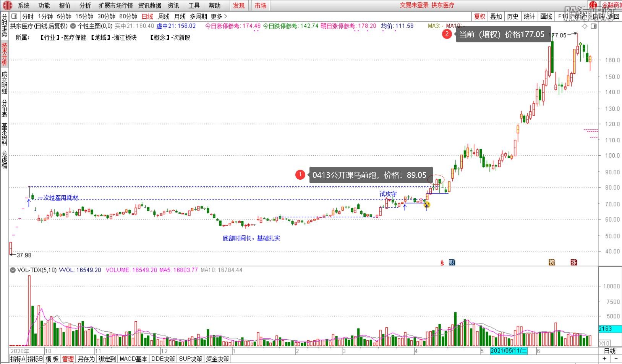Open the 资讯数据 menu
Screen dimensions: 622x364
(149, 5)
